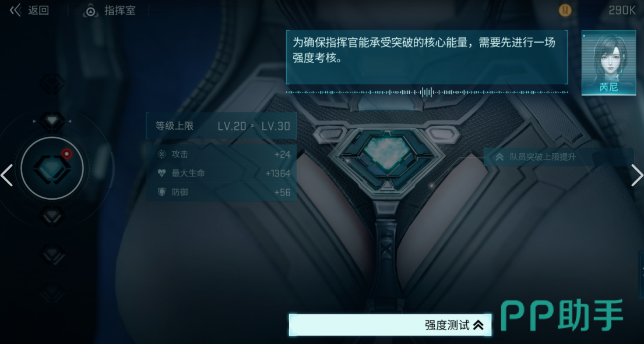Select the node just below the selected stage
The height and width of the screenshot is (344, 644).
point(52,215)
